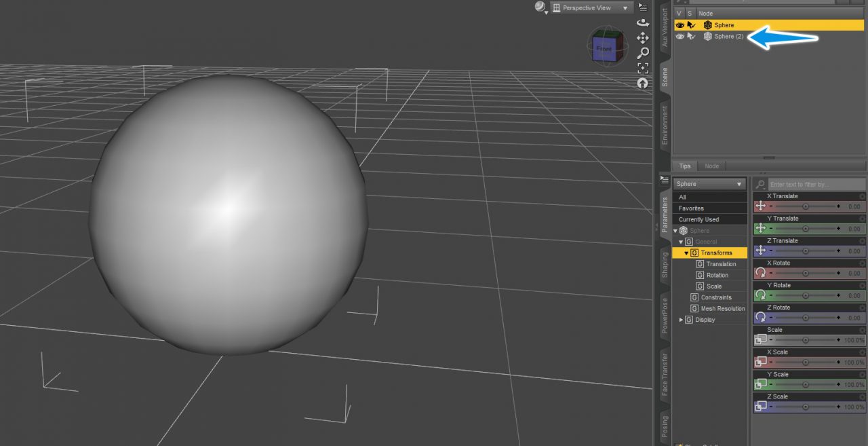Open the Parameters pane options icon
The width and height of the screenshot is (868, 446).
pyautogui.click(x=665, y=179)
